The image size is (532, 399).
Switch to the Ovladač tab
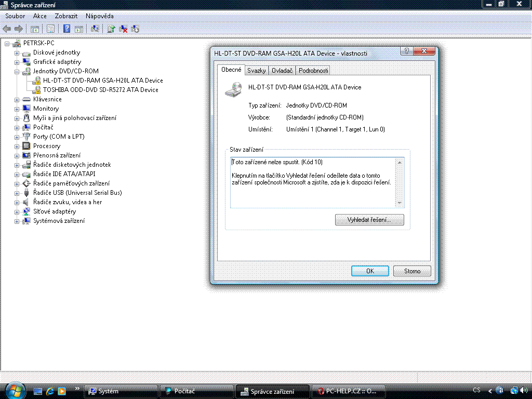[282, 71]
